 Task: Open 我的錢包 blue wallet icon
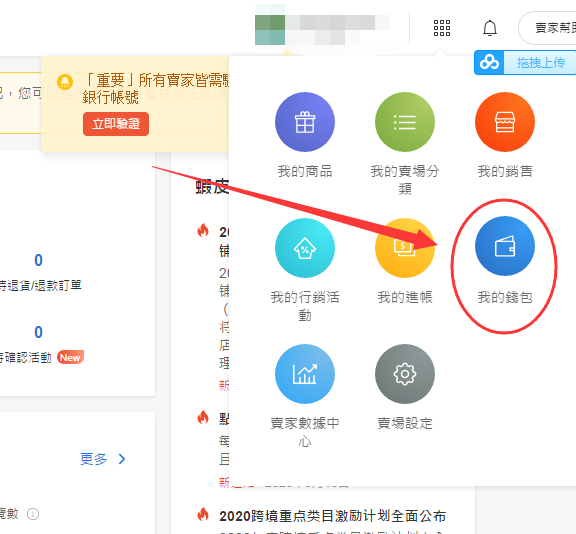(x=505, y=246)
